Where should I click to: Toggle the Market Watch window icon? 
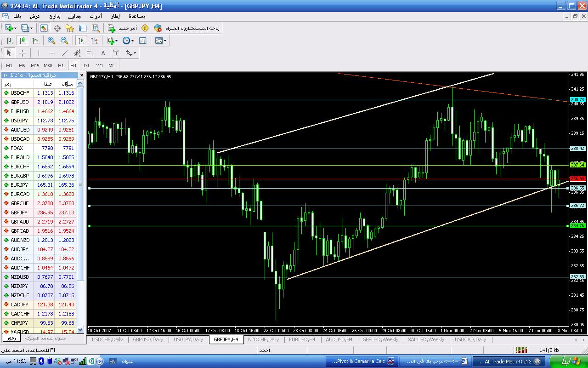[x=44, y=28]
